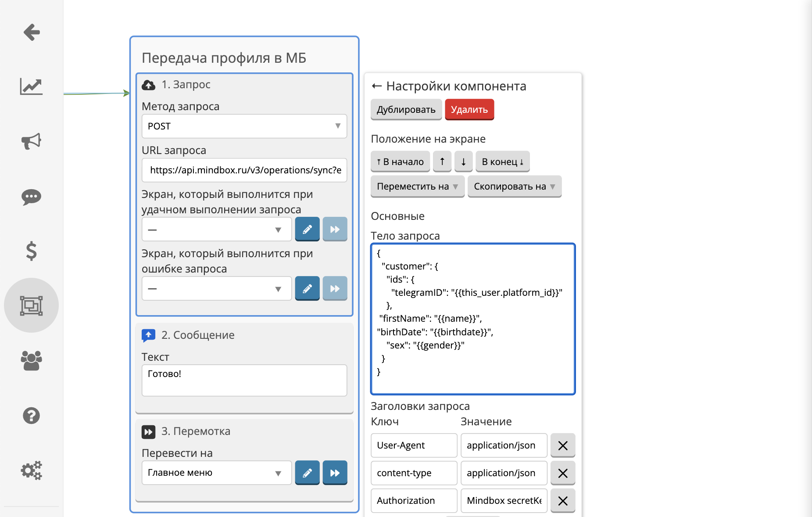Image resolution: width=812 pixels, height=517 pixels.
Task: Click the Передача профиля в МБ title
Action: pyautogui.click(x=224, y=58)
